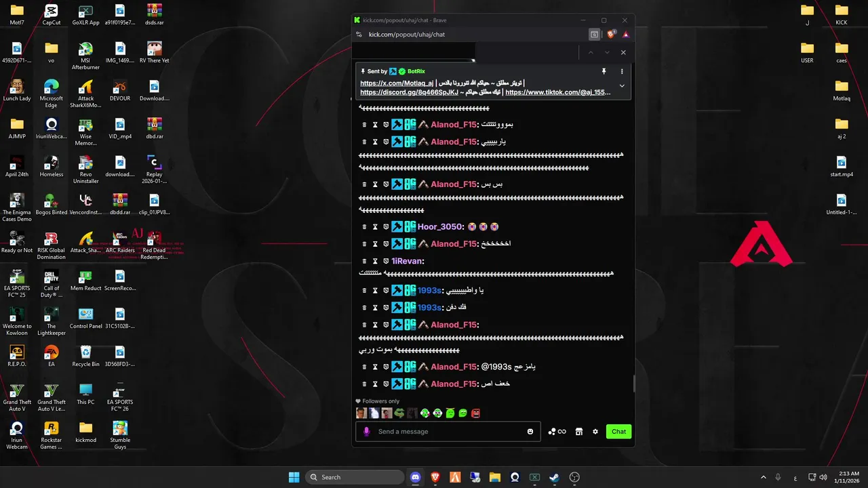The width and height of the screenshot is (868, 488).
Task: Unpin the pinned BotRix message
Action: [604, 71]
